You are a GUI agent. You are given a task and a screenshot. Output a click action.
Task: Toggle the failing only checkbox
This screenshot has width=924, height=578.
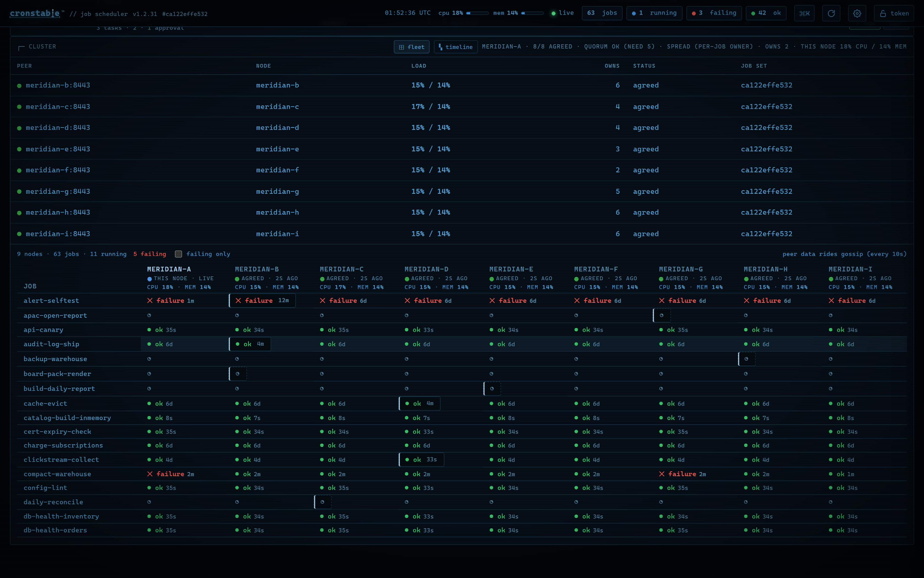[178, 254]
